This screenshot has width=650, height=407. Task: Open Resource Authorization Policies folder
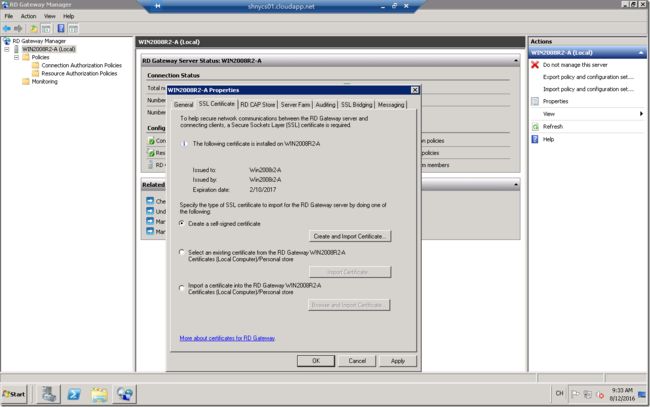tap(79, 73)
